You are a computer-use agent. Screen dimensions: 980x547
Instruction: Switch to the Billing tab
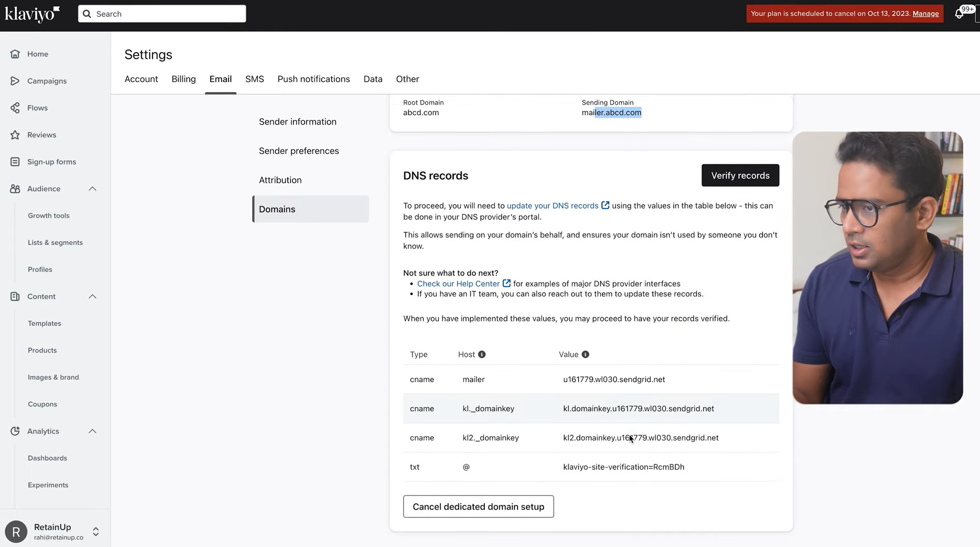184,79
